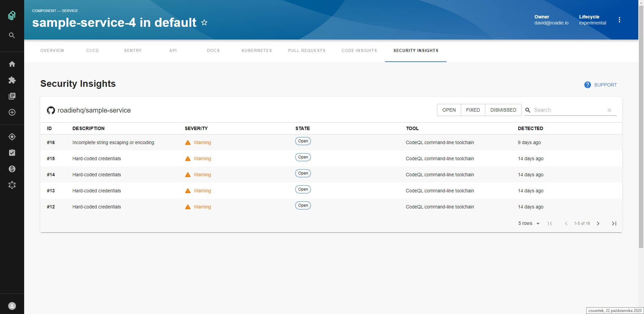Go to the previous page of results

pyautogui.click(x=566, y=224)
